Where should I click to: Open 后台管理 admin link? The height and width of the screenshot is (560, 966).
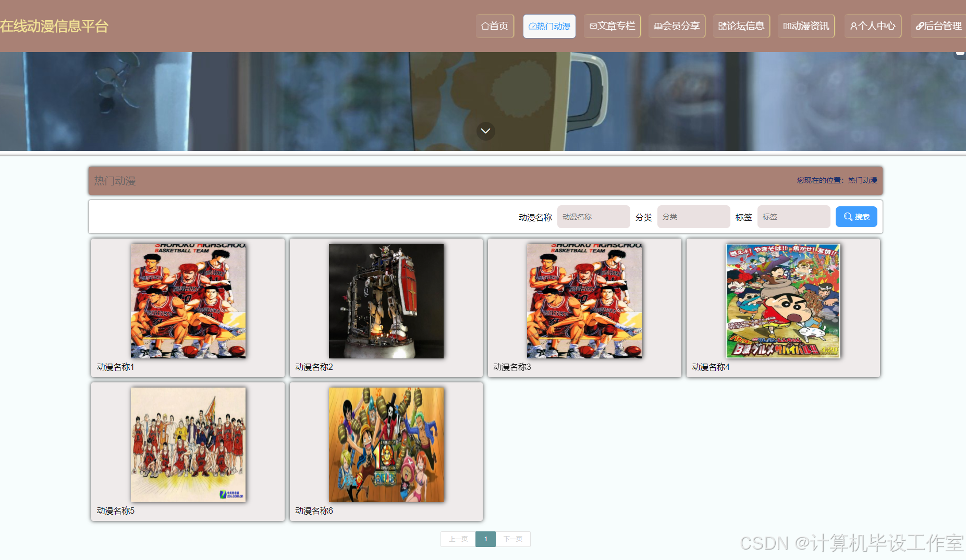tap(938, 26)
